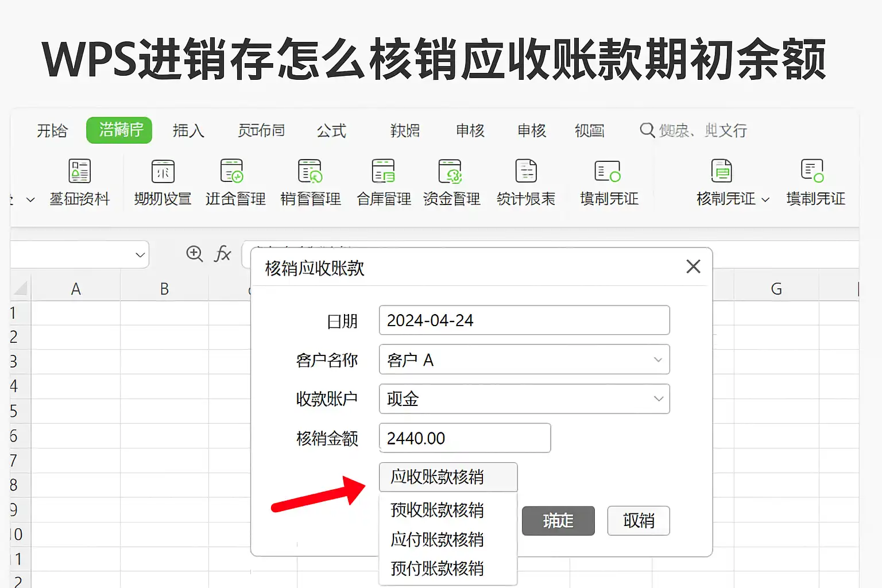This screenshot has height=588, width=882.
Task: Open the 期初设置 ribbon tool
Action: coord(163,183)
